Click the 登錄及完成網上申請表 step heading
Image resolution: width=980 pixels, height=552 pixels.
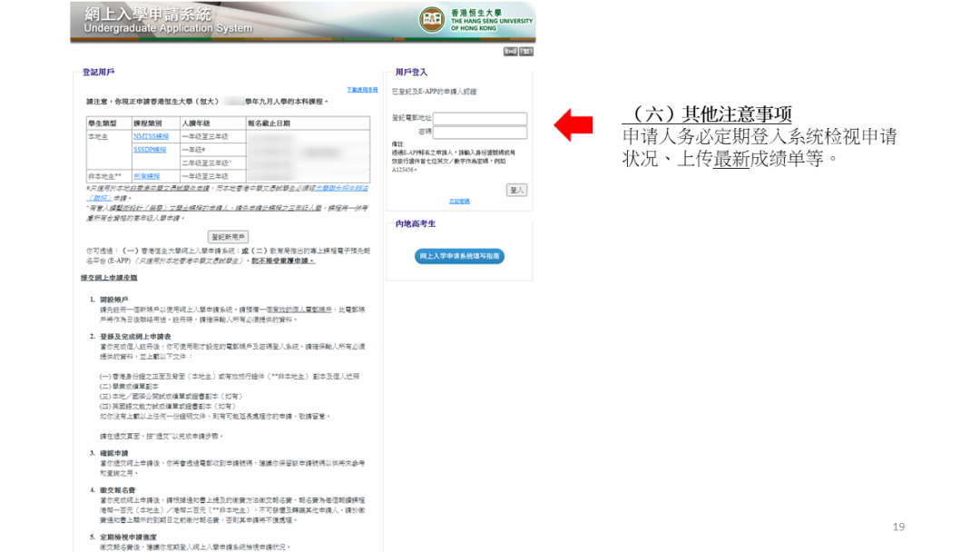pyautogui.click(x=135, y=336)
